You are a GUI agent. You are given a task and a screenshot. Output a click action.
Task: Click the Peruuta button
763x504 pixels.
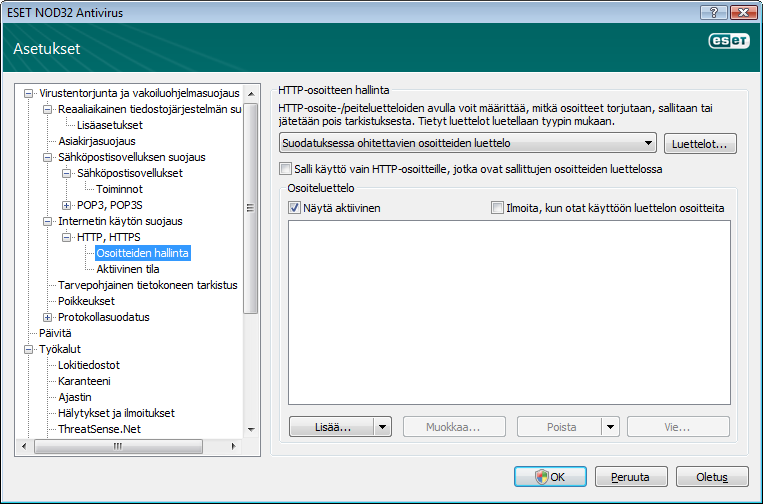[631, 477]
